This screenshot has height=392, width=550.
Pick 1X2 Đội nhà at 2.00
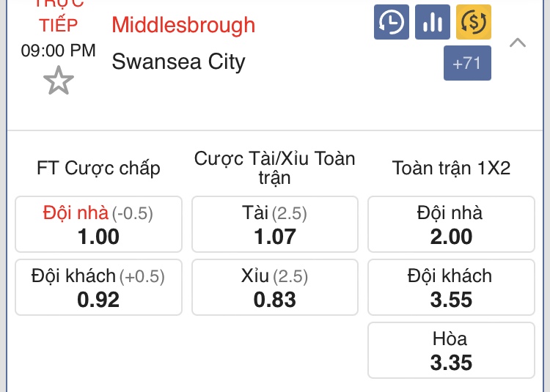pos(452,224)
